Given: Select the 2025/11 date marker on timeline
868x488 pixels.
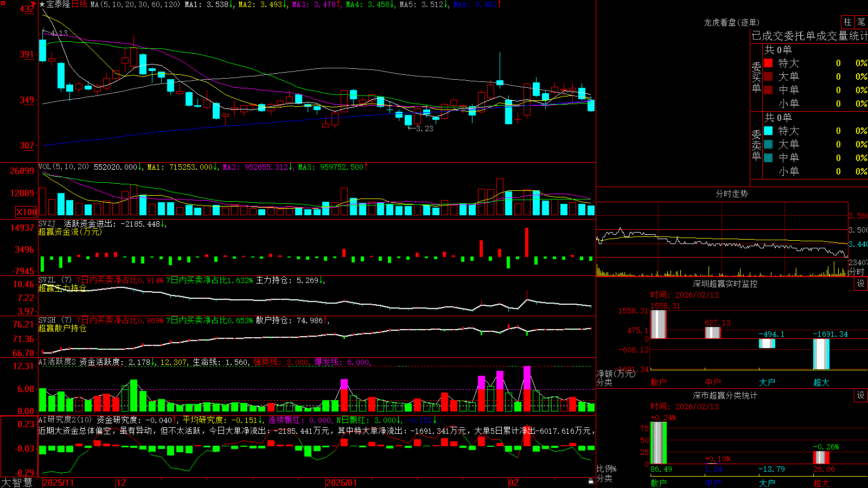Looking at the screenshot, I should coord(58,483).
